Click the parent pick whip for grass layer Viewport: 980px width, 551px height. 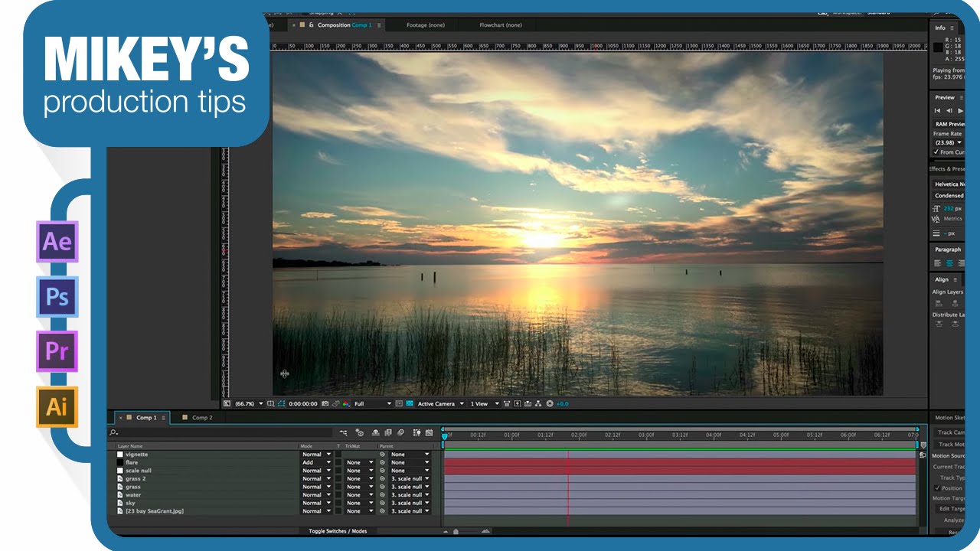pos(383,487)
